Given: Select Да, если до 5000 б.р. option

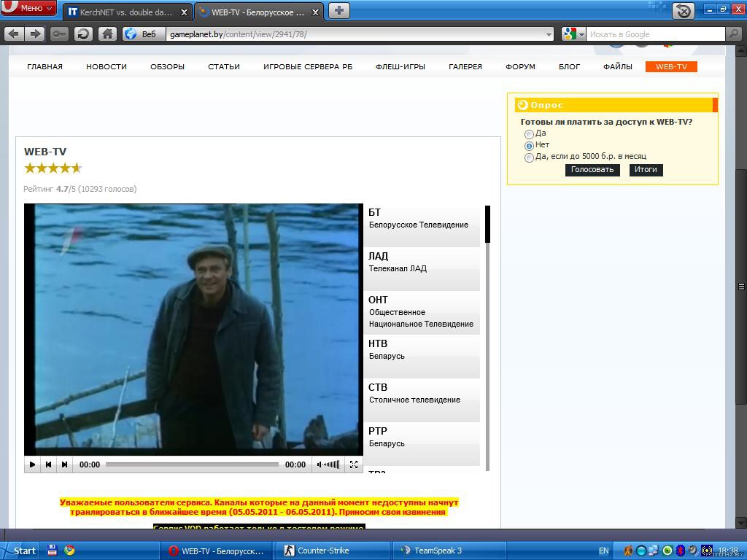Looking at the screenshot, I should click(x=529, y=157).
